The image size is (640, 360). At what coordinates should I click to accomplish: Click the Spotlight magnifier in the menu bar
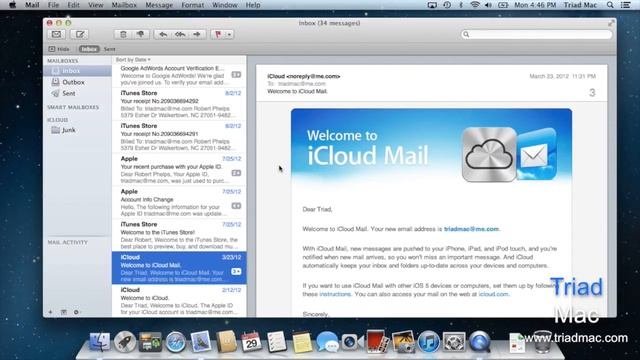(x=610, y=5)
